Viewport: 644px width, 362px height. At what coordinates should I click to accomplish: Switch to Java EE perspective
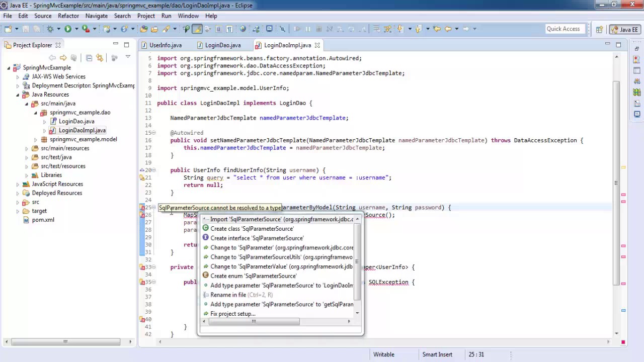point(624,30)
